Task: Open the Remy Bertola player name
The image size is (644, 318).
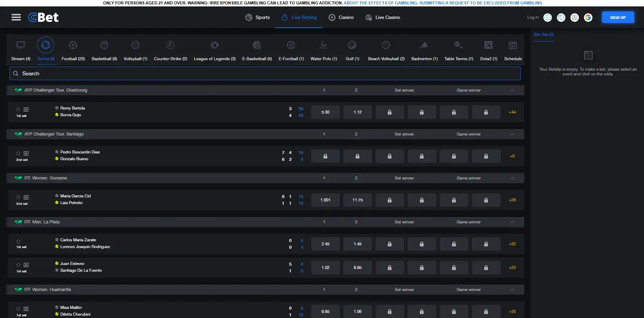Action: coord(72,108)
